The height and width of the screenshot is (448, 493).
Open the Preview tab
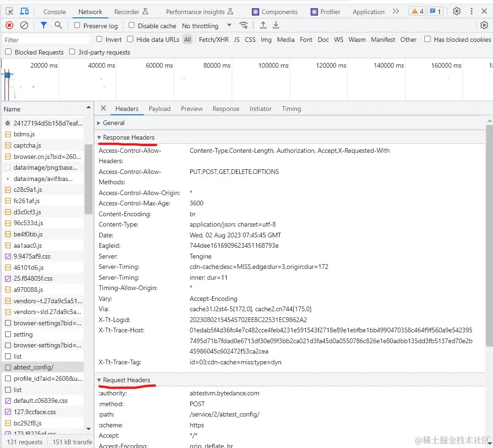(191, 109)
